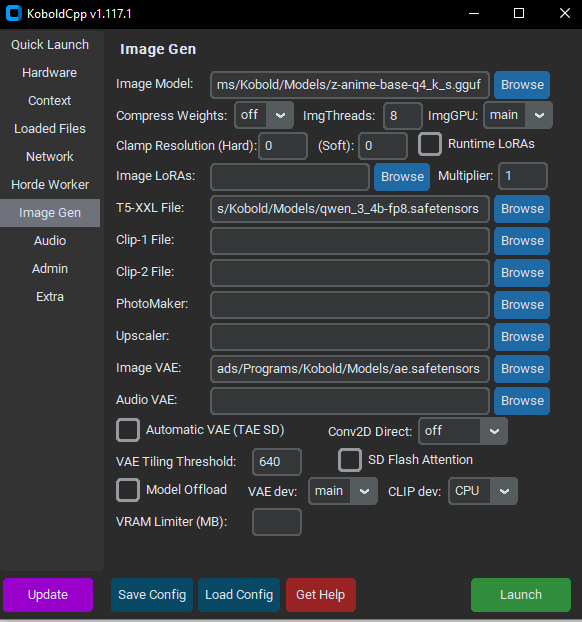Browse for the Image VAE file
Viewport: 582px width, 622px height.
coord(522,369)
